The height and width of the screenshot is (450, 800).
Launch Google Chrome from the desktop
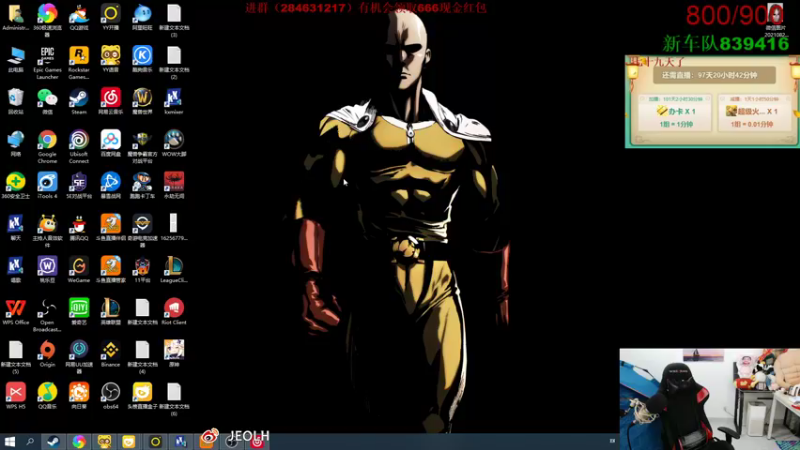coord(47,147)
